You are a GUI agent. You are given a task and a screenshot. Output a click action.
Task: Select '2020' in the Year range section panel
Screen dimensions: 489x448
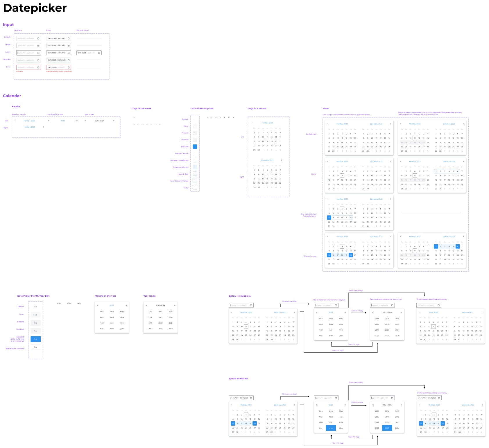point(160,323)
